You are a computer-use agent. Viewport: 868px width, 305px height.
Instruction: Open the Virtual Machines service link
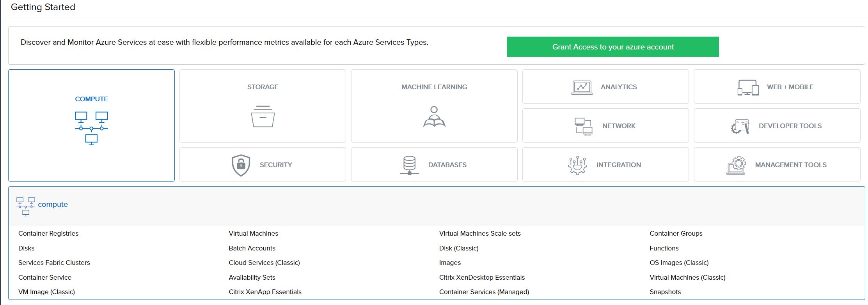pos(253,233)
